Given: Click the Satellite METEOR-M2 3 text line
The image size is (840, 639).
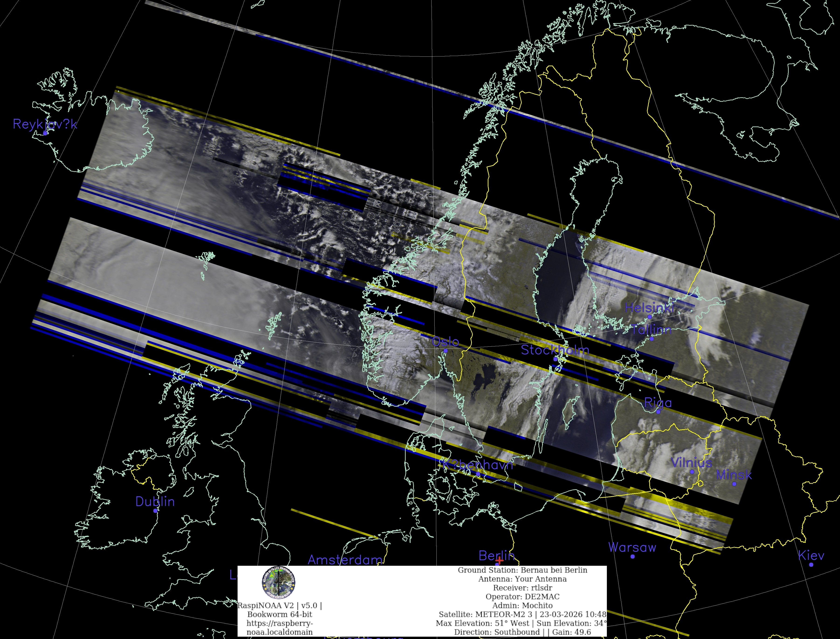Looking at the screenshot, I should click(522, 614).
